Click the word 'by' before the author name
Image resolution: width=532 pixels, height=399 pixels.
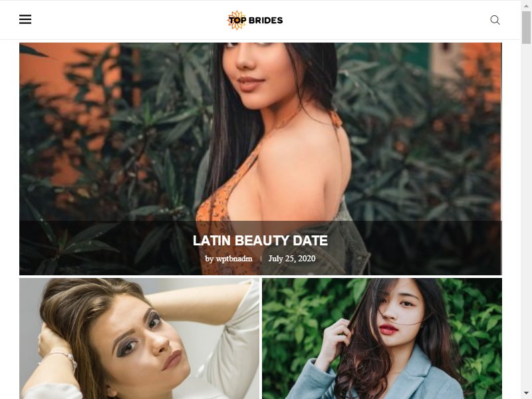[209, 259]
